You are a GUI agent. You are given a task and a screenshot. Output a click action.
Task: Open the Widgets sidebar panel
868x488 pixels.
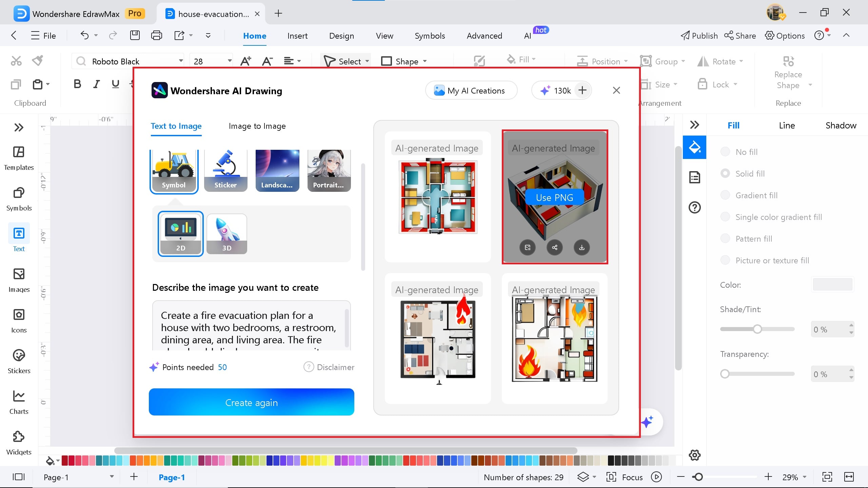pyautogui.click(x=19, y=443)
